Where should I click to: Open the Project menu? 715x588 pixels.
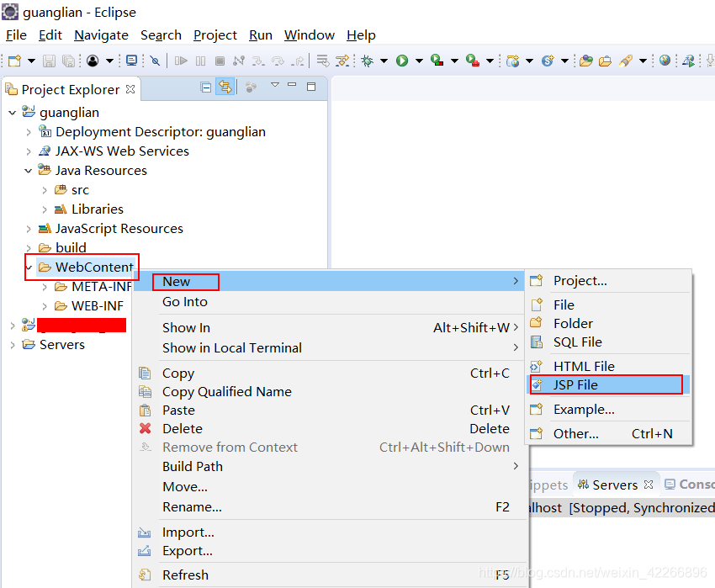215,35
